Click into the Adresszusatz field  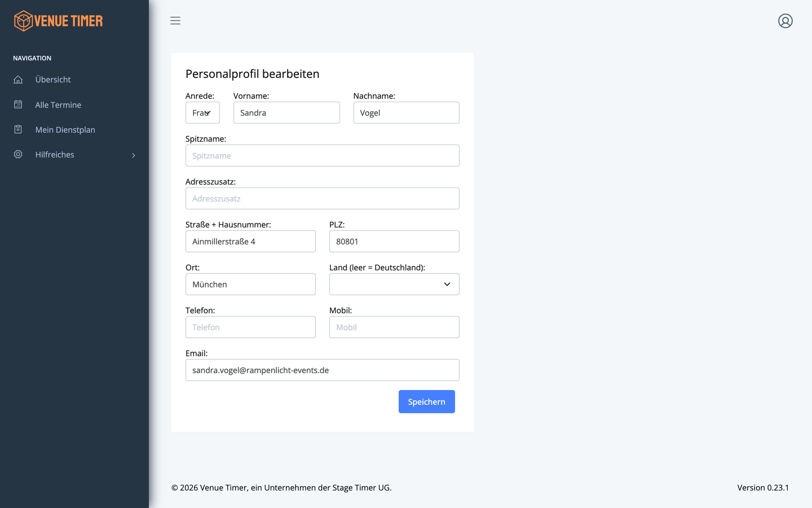point(323,199)
